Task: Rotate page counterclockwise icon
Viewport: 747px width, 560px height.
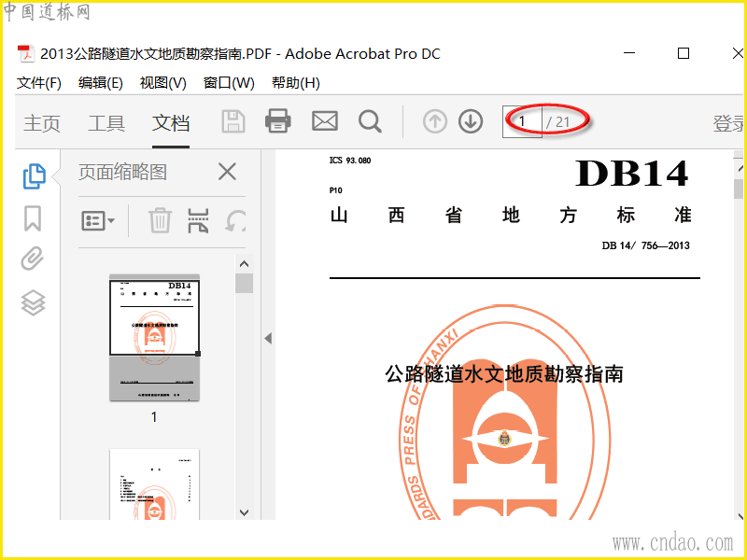Action: click(236, 221)
